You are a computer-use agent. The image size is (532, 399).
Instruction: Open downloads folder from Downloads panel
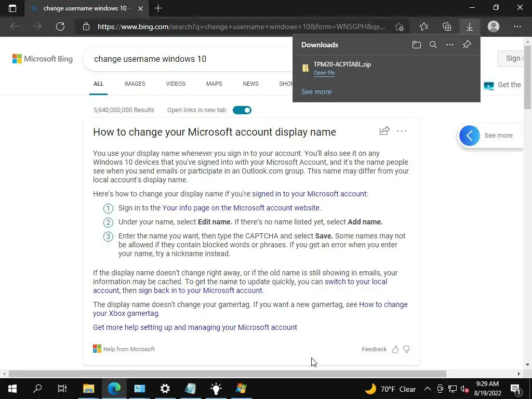pos(417,45)
